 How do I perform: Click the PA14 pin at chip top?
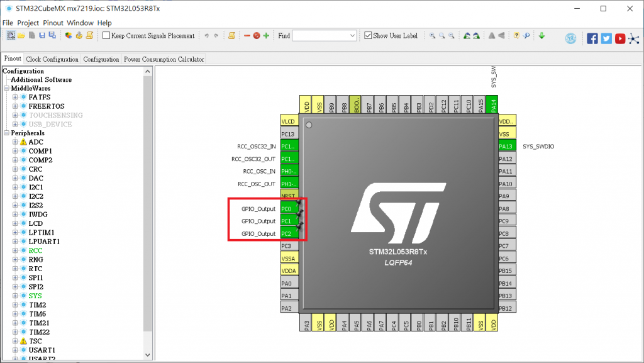point(492,104)
